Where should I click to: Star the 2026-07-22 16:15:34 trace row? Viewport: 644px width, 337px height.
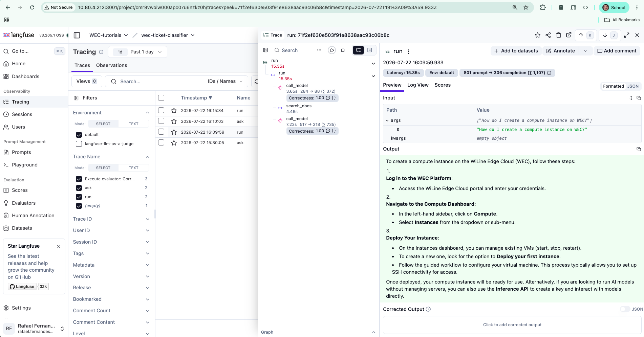(174, 111)
